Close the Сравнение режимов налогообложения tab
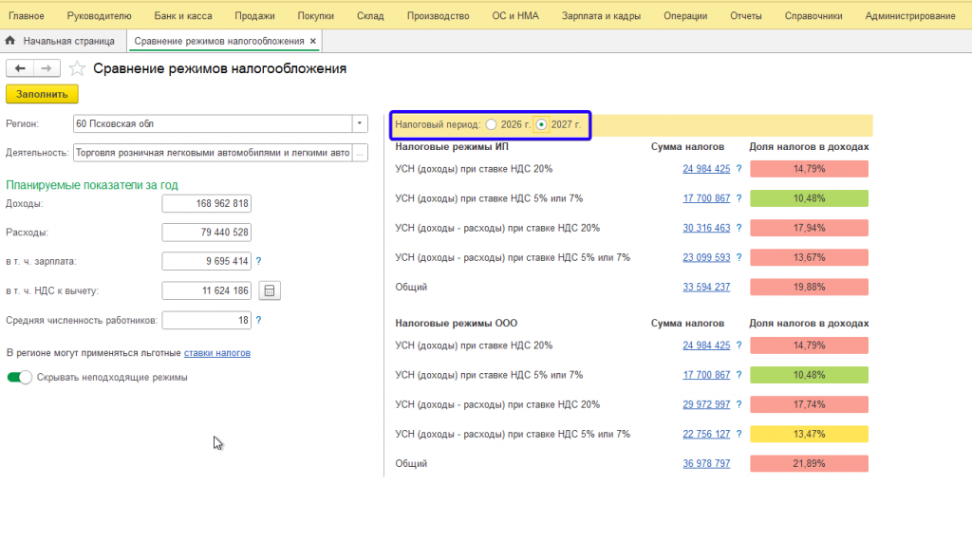 pos(313,41)
